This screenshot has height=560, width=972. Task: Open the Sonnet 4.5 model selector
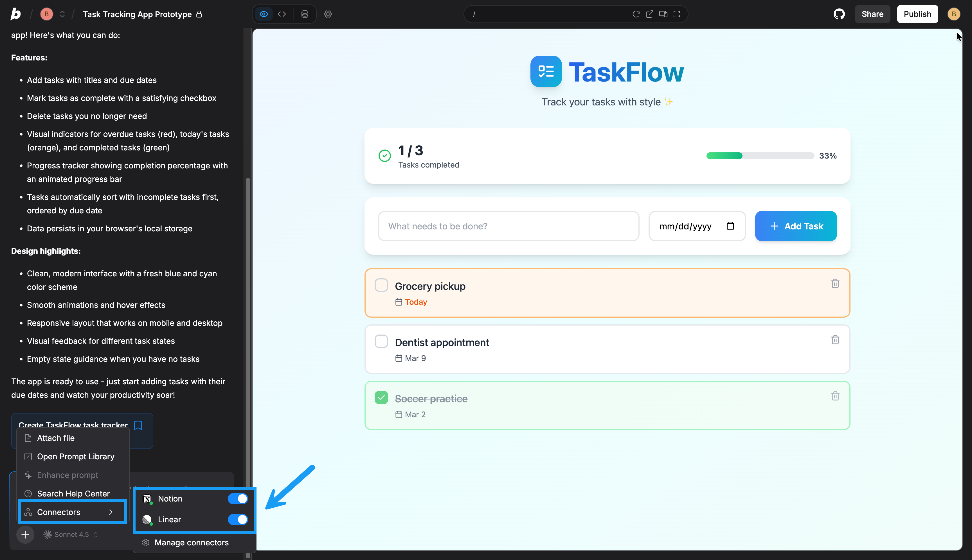[x=71, y=534]
